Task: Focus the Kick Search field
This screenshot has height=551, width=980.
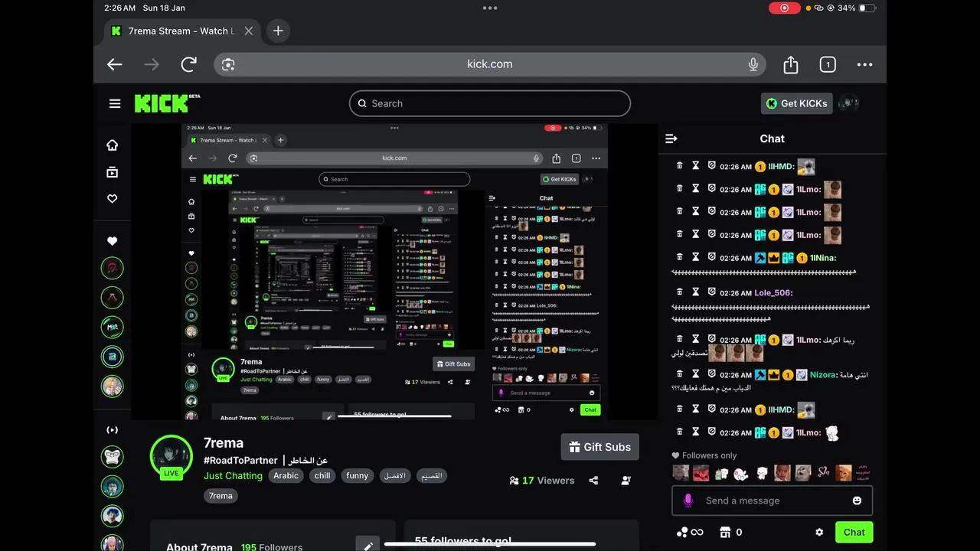Action: coord(490,103)
